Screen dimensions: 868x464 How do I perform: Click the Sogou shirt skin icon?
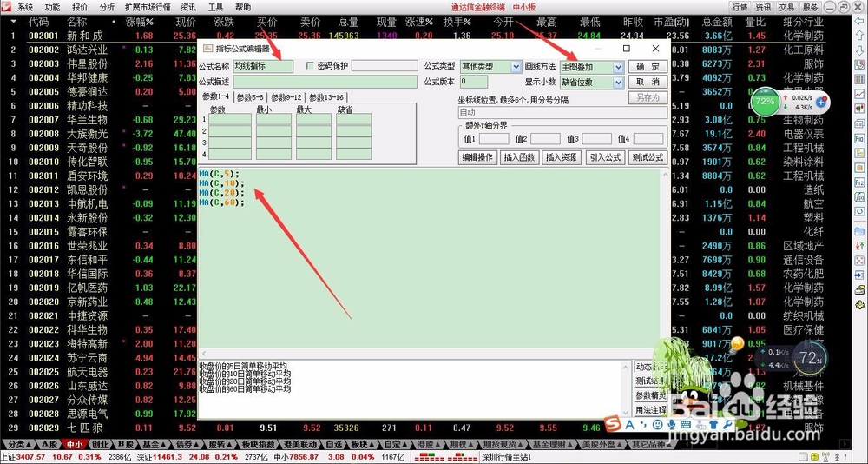713,425
